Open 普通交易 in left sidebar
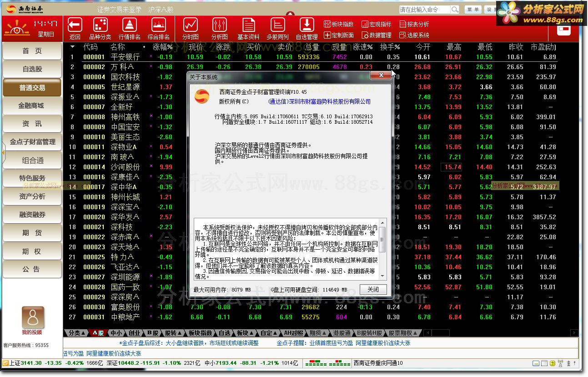Image resolution: width=588 pixels, height=377 pixels. (32, 87)
